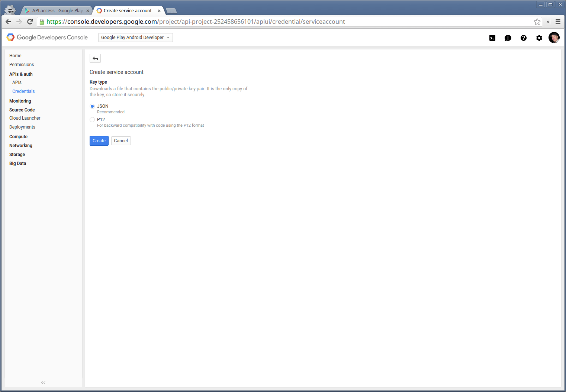Open the Google Play Android Developer project dropdown
566x392 pixels.
(135, 38)
